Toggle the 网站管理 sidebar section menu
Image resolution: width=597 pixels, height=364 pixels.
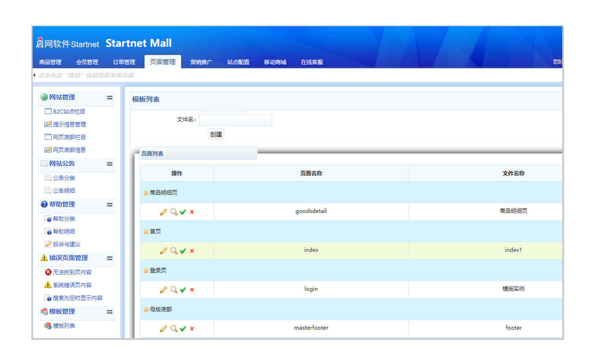(x=110, y=98)
